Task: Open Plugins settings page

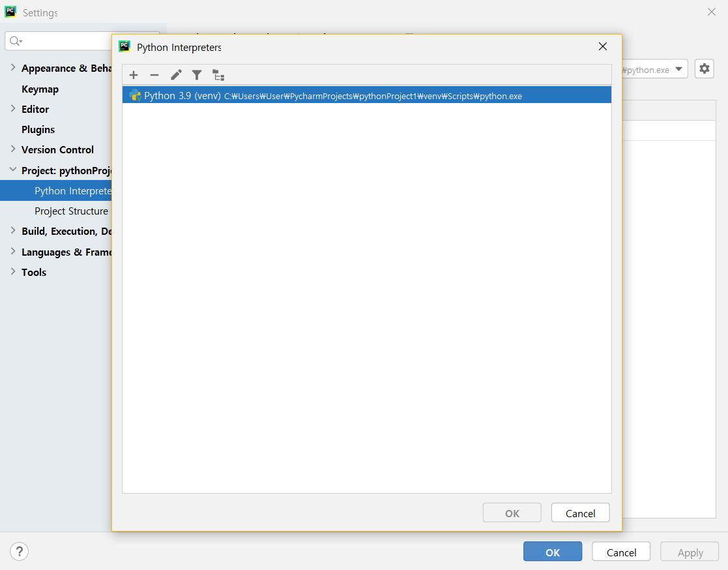Action: tap(38, 129)
